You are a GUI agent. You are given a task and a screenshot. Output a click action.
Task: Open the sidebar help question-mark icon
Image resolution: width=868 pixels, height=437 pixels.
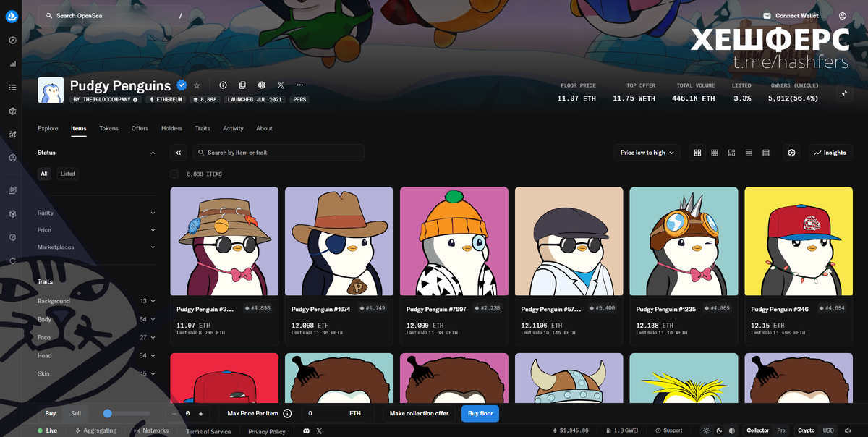[x=12, y=237]
